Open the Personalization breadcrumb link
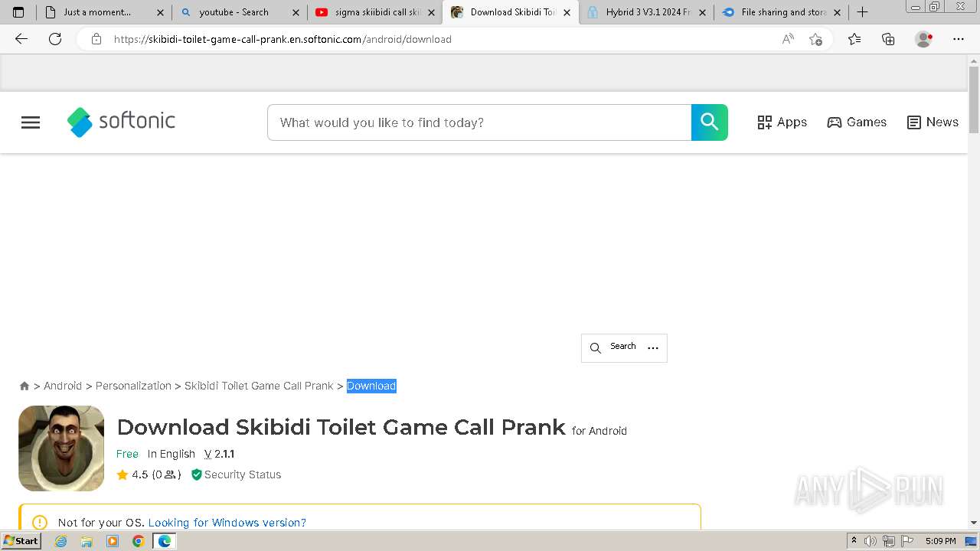Image resolution: width=980 pixels, height=551 pixels. [x=133, y=386]
